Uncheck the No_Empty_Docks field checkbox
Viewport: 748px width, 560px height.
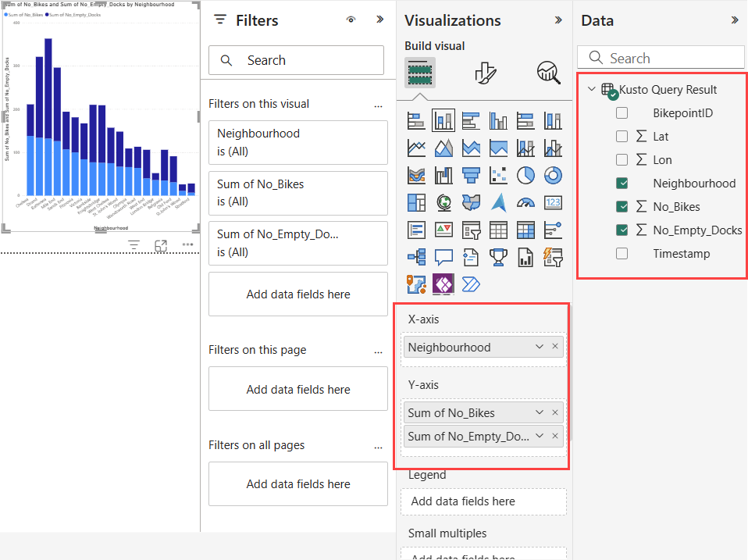[622, 230]
